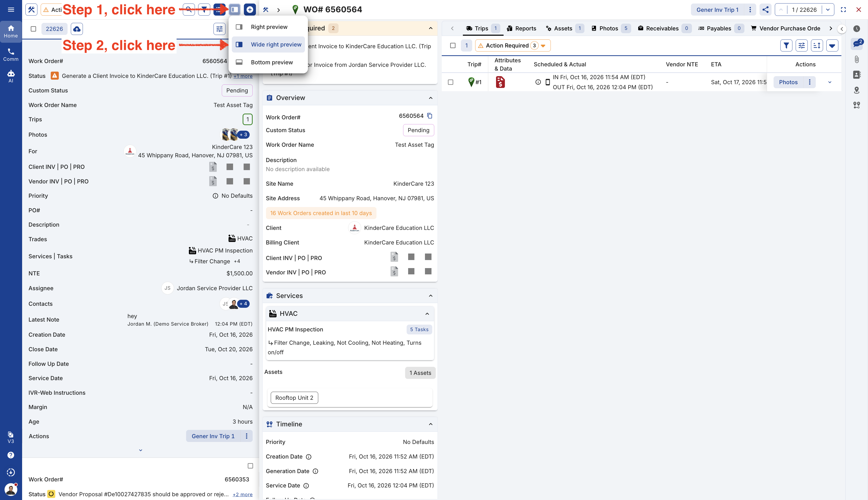The height and width of the screenshot is (500, 868).
Task: Open Comm phone section
Action: 11,55
